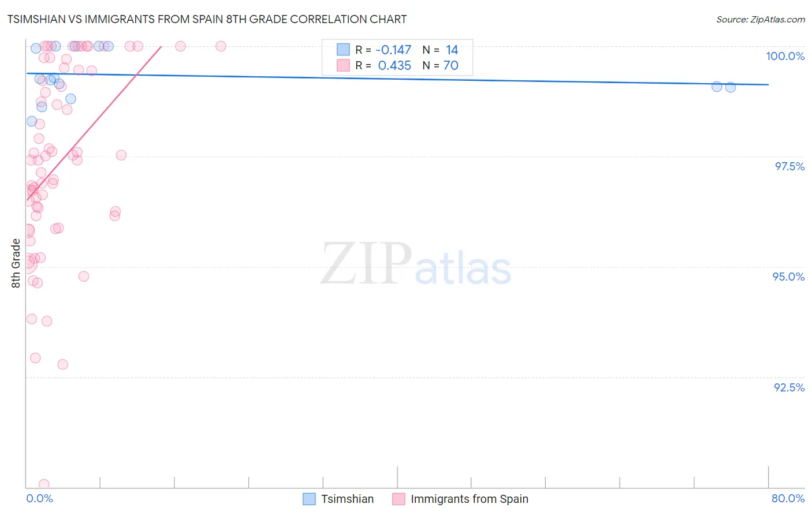Click the 8th Grade axis title
812x515 pixels.
point(16,263)
